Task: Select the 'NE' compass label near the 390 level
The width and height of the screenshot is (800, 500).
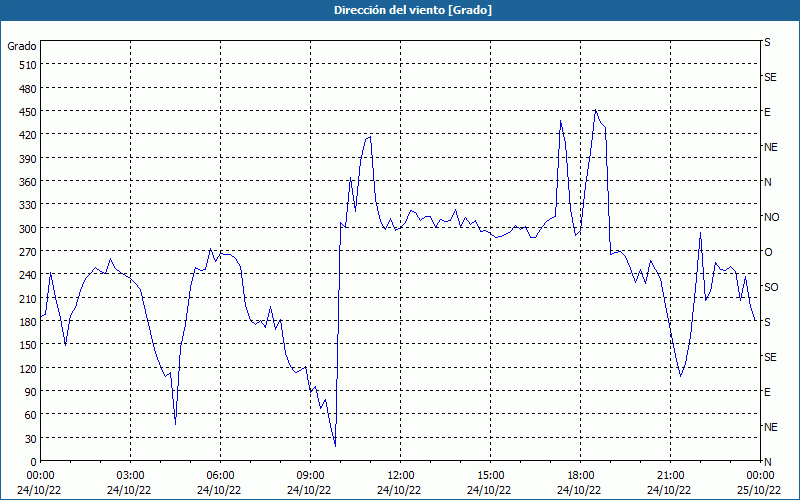Action: 771,147
